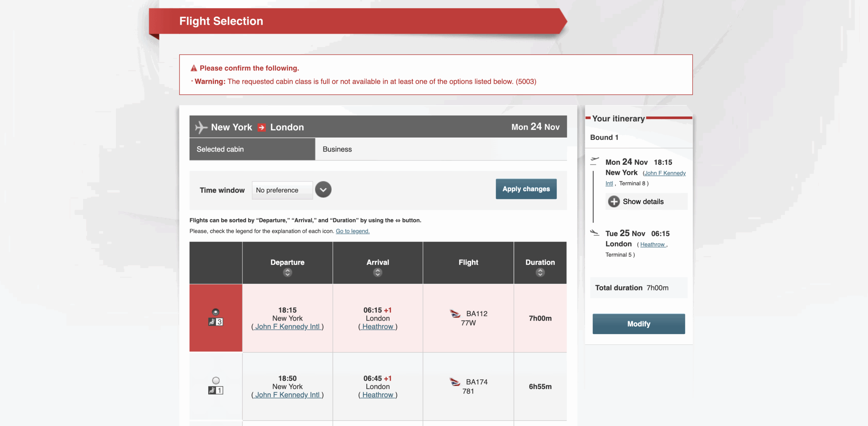Click the landing airplane icon beside Tue 25 Nov
868x426 pixels.
[594, 233]
